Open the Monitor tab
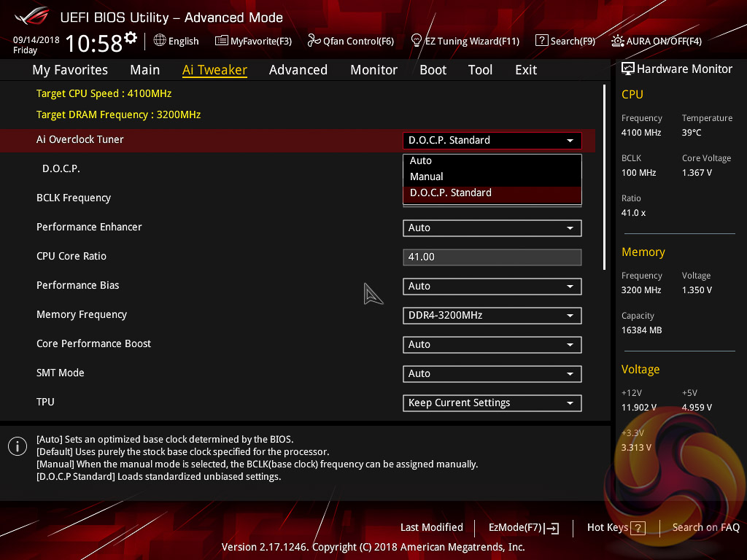 point(374,70)
